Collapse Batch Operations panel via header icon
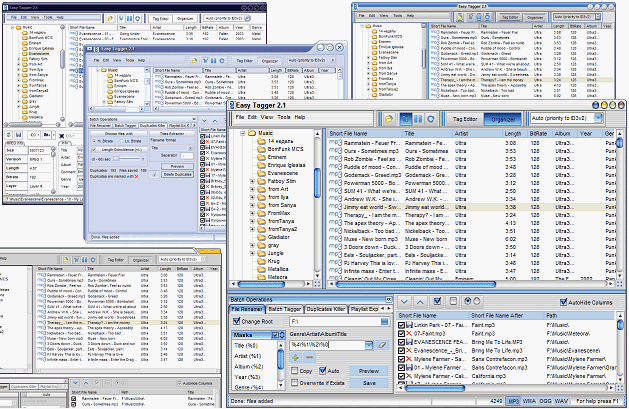The height and width of the screenshot is (409, 629). [388, 300]
